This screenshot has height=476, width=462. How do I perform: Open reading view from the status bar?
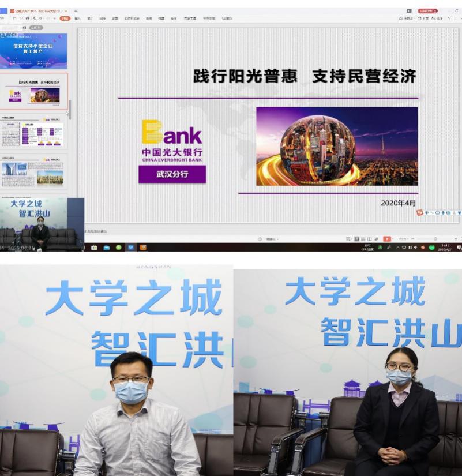[369, 238]
